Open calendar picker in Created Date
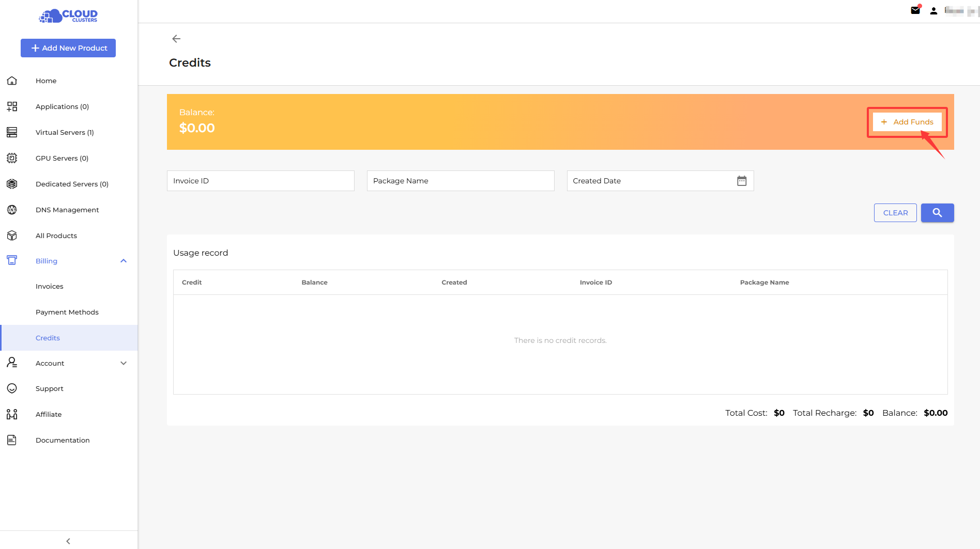 click(x=742, y=181)
